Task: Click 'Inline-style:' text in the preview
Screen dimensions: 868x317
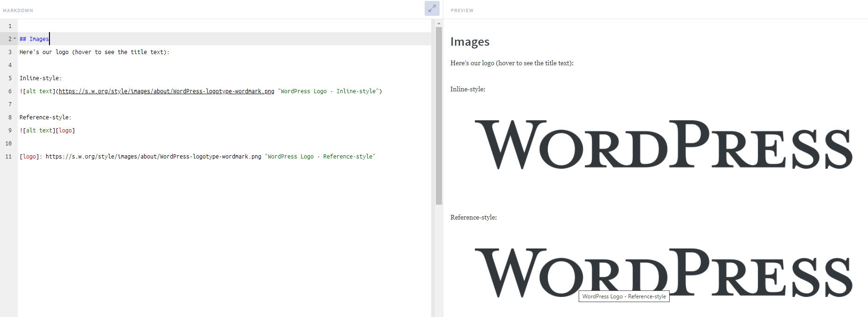Action: (x=468, y=89)
